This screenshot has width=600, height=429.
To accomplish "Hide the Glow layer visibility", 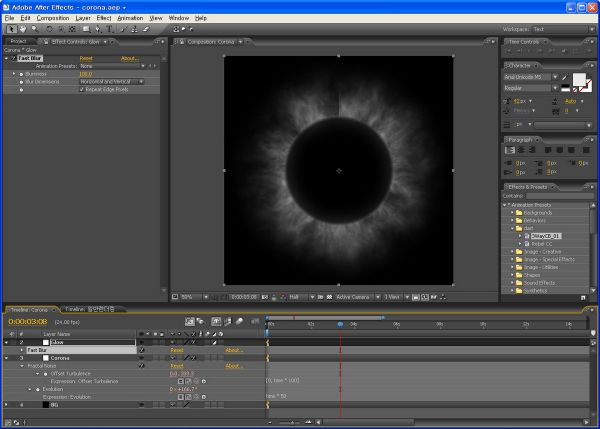I will tap(142, 342).
